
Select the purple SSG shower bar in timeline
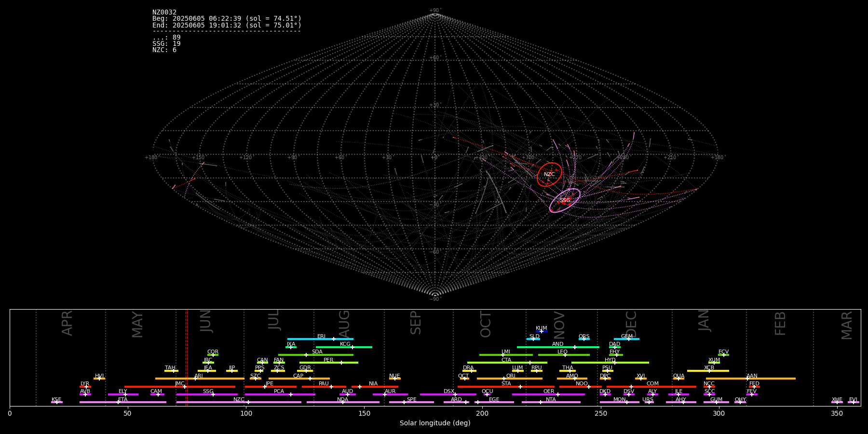207,394
